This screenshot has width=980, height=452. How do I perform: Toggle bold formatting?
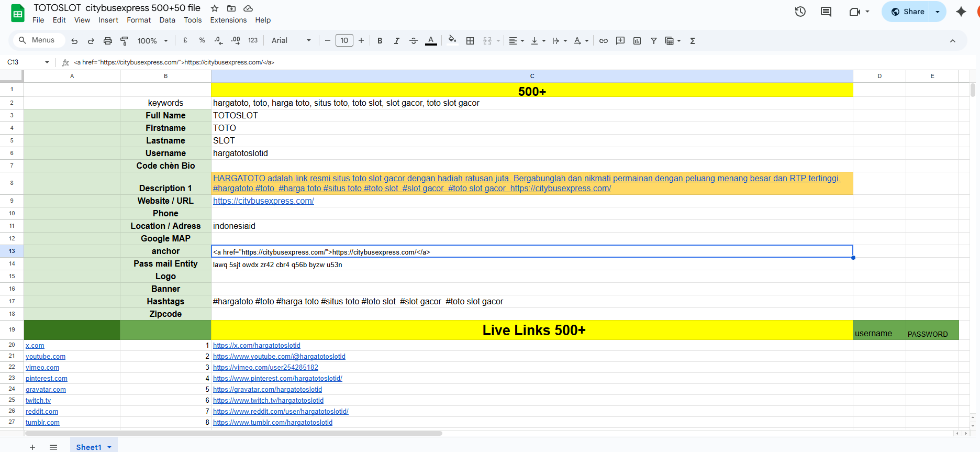380,41
